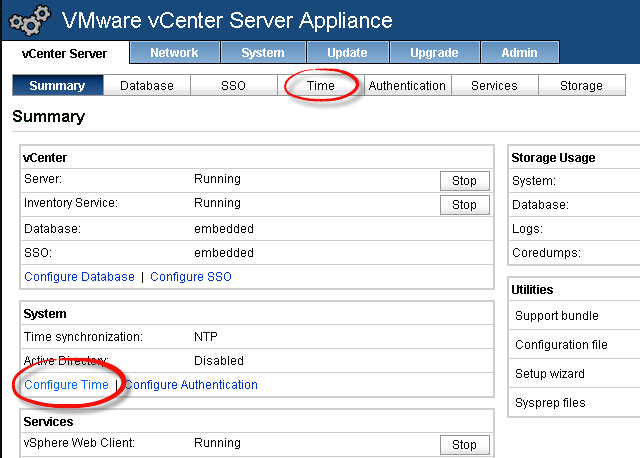Screen dimensions: 640x458
Task: Click the Services section heading
Action: coord(48,422)
